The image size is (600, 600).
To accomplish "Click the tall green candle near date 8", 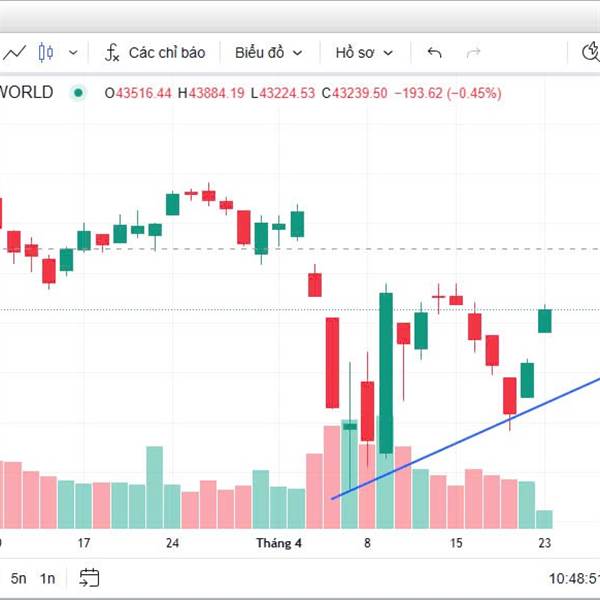I will 386,370.
